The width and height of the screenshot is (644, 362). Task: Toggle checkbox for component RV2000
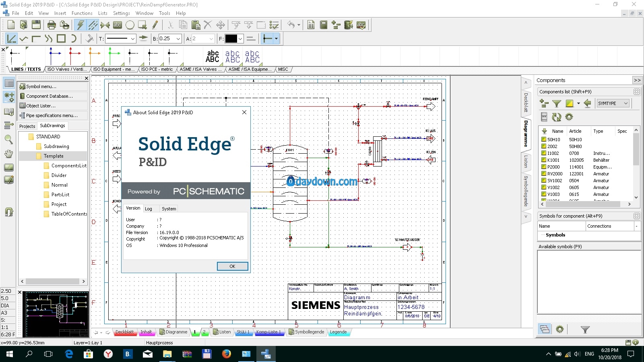coord(543,174)
